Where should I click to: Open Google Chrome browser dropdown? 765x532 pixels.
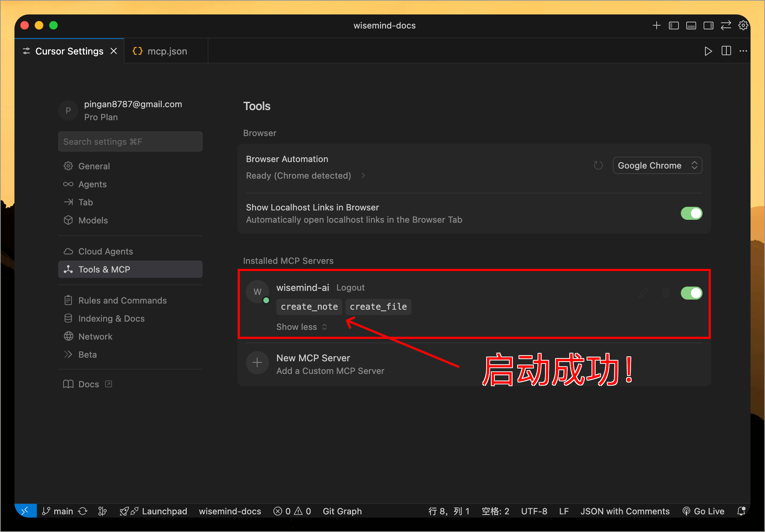(x=657, y=165)
